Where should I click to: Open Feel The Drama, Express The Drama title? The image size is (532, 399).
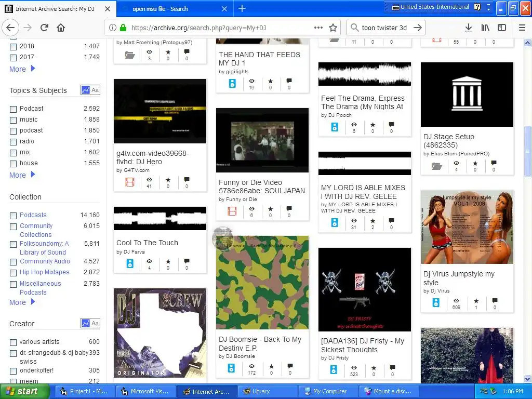click(363, 102)
